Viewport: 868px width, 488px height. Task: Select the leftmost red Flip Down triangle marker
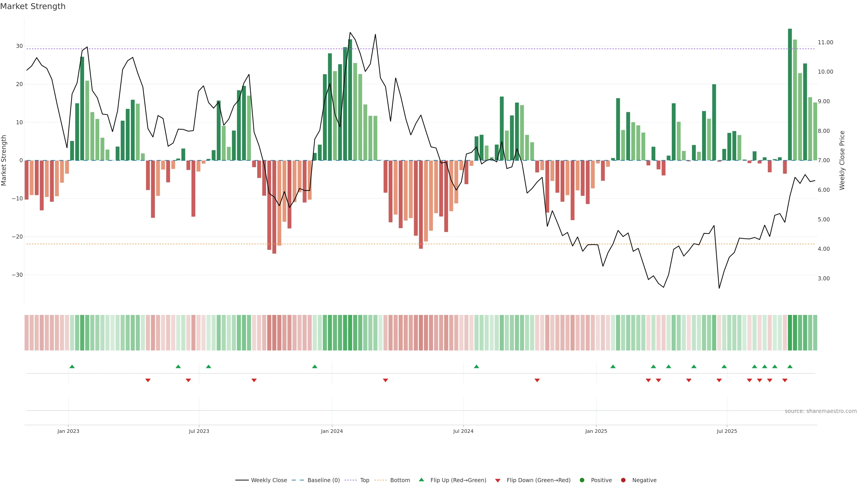point(148,380)
